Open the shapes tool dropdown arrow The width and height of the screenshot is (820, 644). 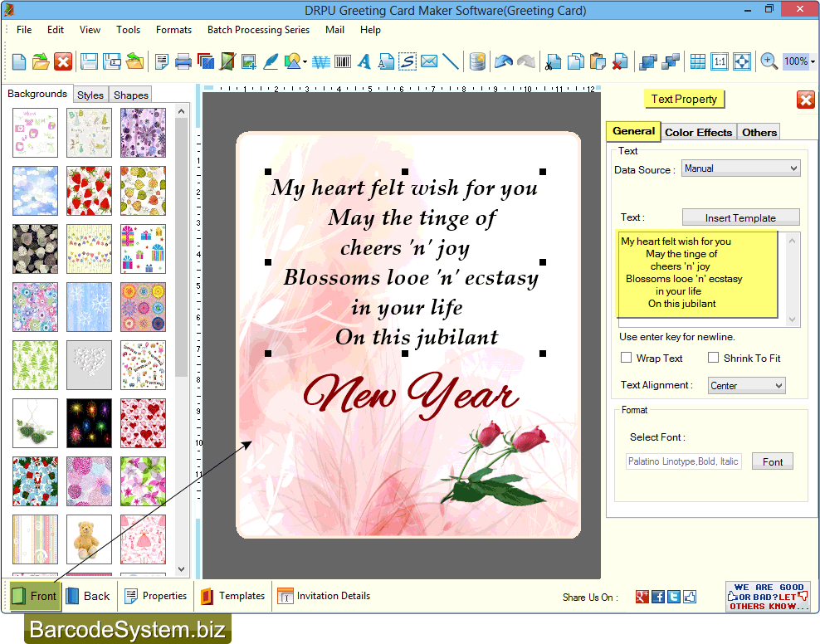tap(305, 62)
